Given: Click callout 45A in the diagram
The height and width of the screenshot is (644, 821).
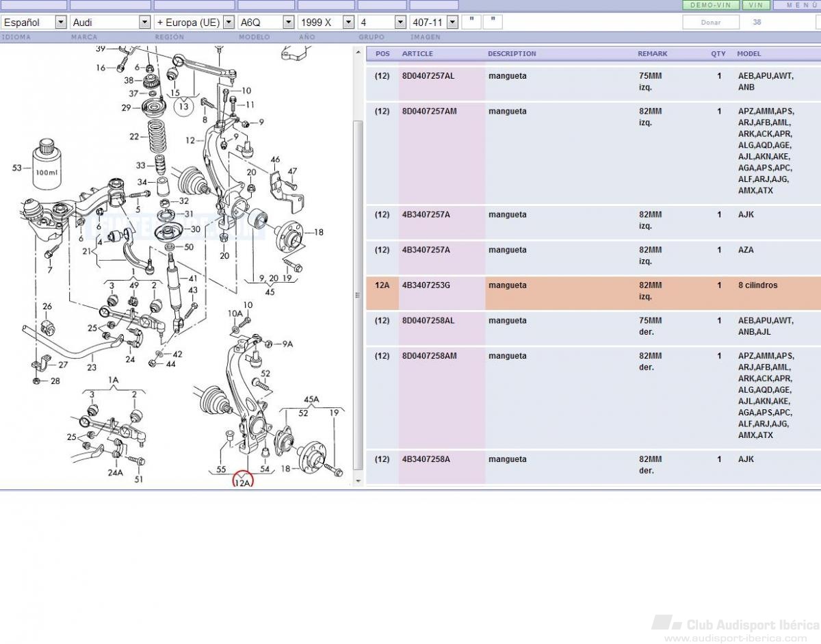Looking at the screenshot, I should point(312,399).
